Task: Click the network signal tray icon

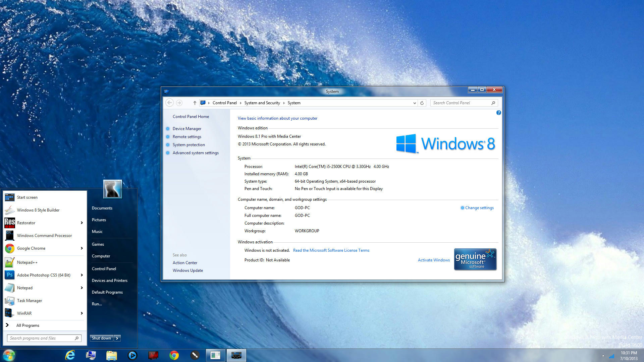Action: (x=612, y=356)
